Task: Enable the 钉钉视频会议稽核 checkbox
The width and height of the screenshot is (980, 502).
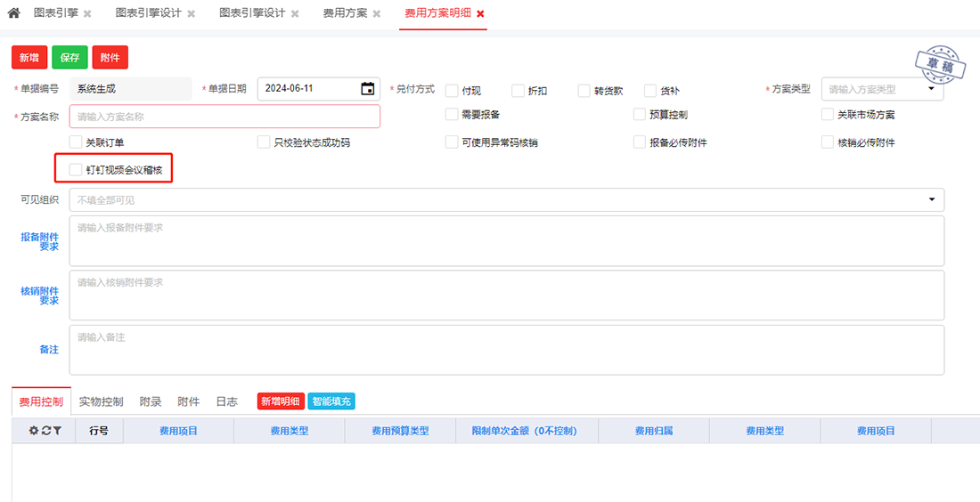Action: [x=76, y=169]
